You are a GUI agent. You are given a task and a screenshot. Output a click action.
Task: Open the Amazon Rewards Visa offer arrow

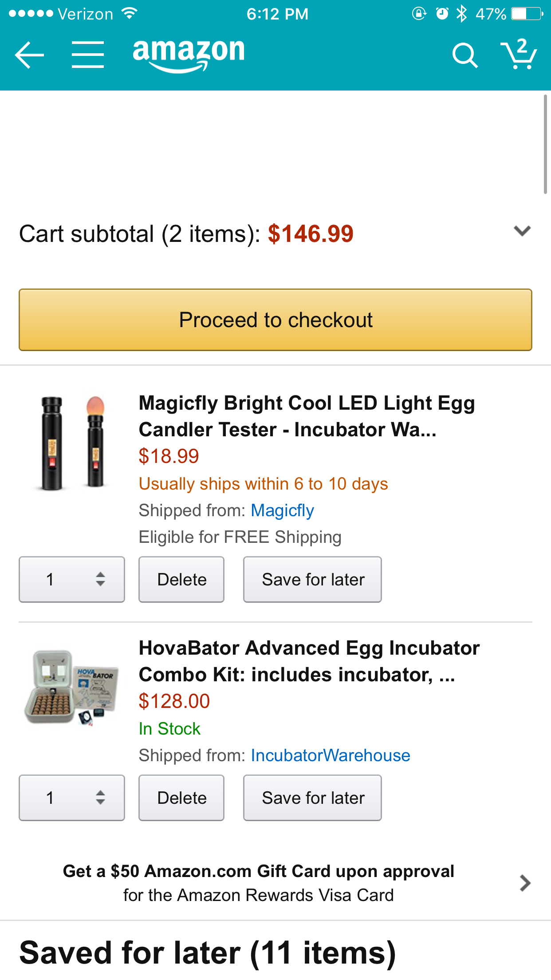(x=525, y=883)
